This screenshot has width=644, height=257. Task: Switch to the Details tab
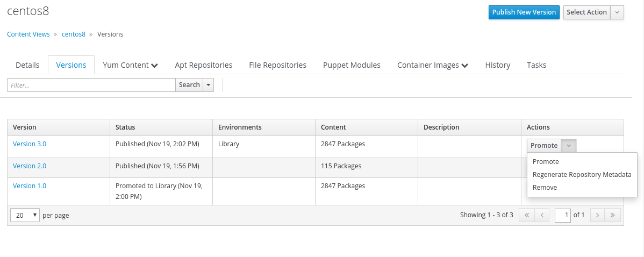click(x=27, y=65)
